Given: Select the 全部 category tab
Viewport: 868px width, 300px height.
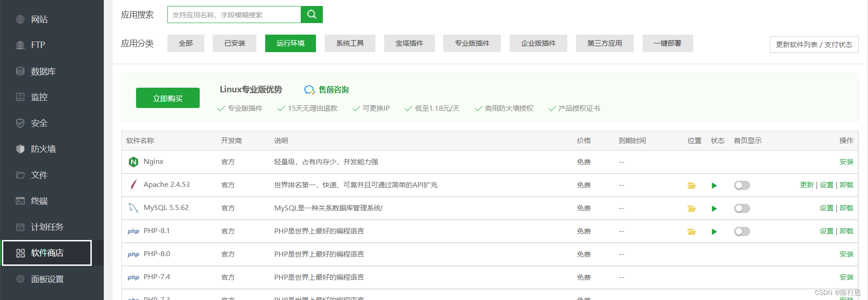Looking at the screenshot, I should (186, 43).
